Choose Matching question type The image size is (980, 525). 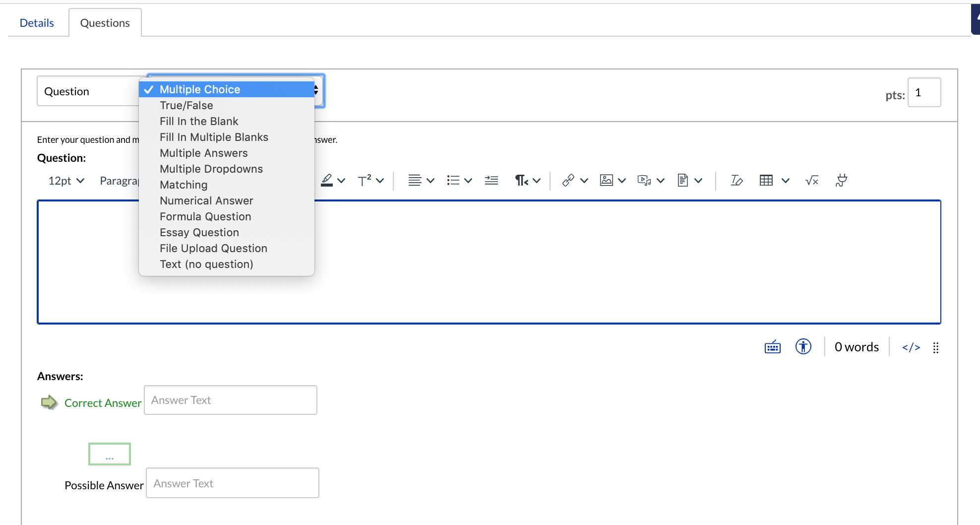coord(227,185)
